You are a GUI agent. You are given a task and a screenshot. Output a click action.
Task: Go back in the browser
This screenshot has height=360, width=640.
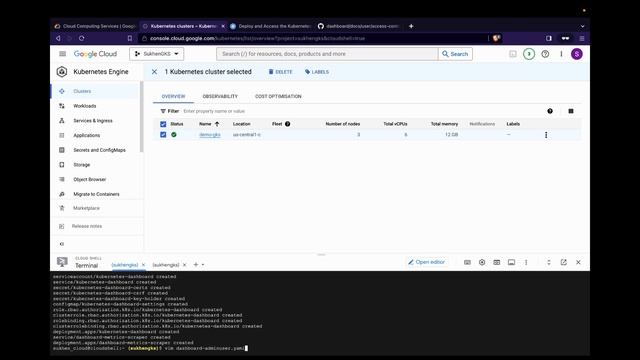pyautogui.click(x=58, y=38)
